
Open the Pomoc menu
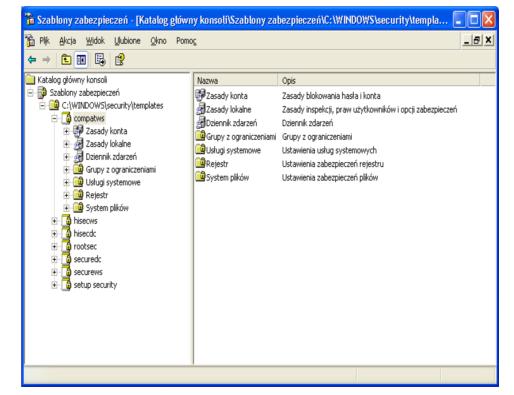186,41
